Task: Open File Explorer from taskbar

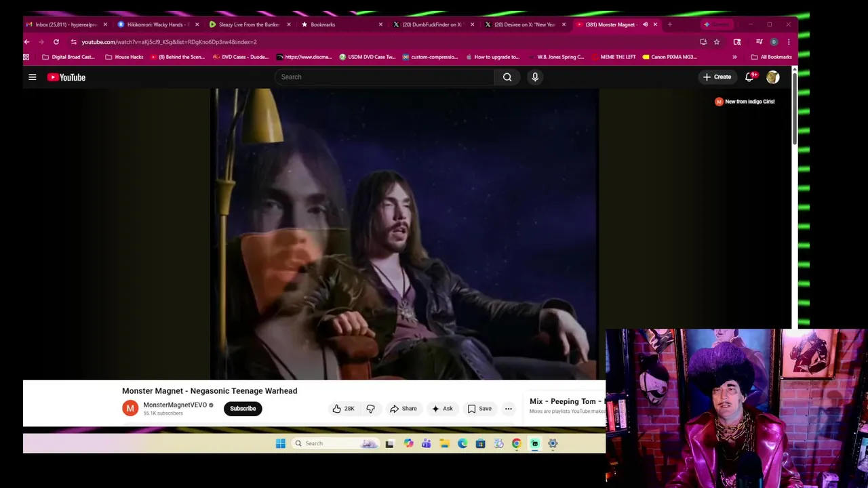Action: pos(444,444)
